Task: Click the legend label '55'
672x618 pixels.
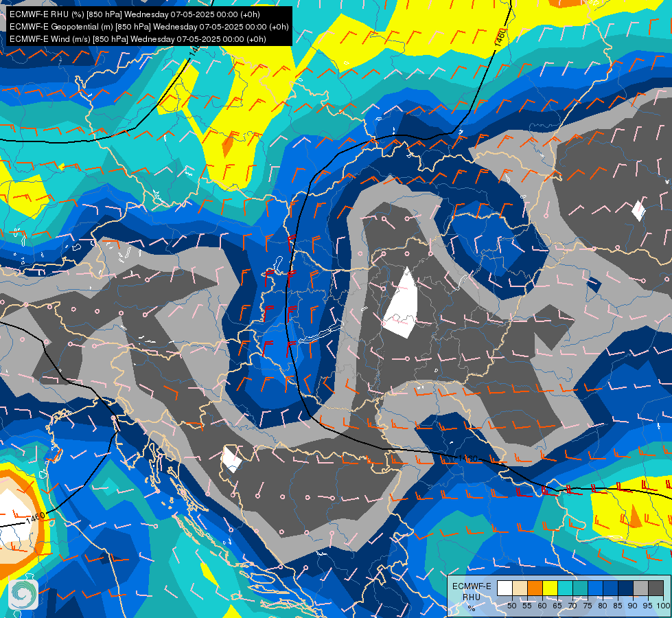Action: [x=526, y=606]
